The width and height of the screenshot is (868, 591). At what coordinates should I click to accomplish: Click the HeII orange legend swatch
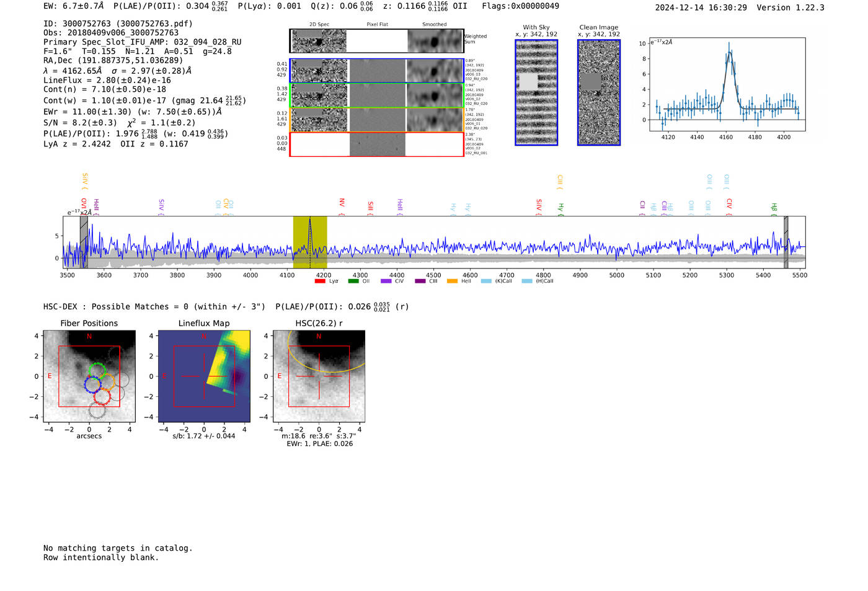453,281
